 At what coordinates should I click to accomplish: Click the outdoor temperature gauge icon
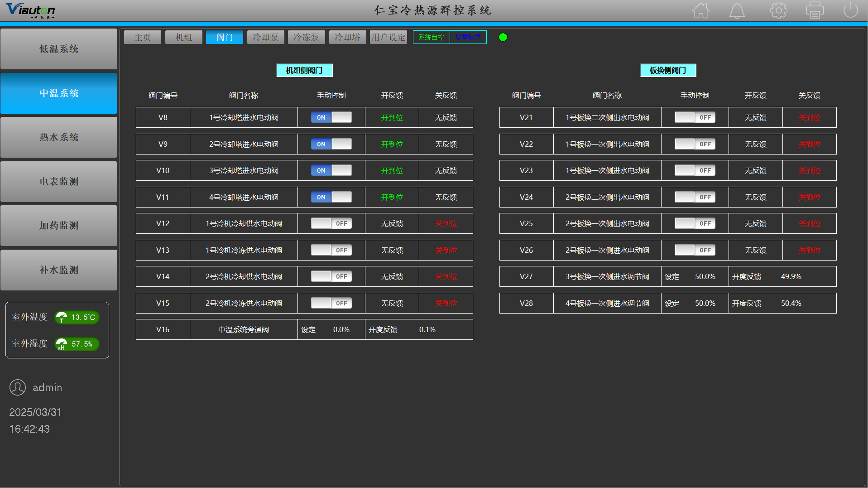(x=62, y=317)
